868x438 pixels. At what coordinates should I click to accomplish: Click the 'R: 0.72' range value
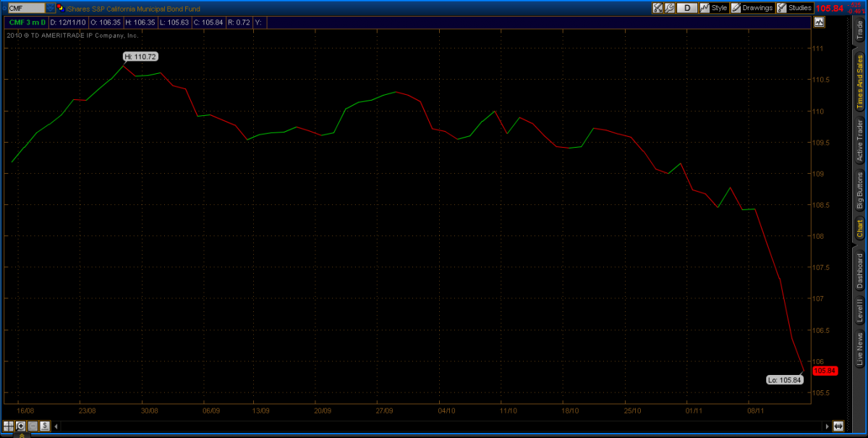239,22
